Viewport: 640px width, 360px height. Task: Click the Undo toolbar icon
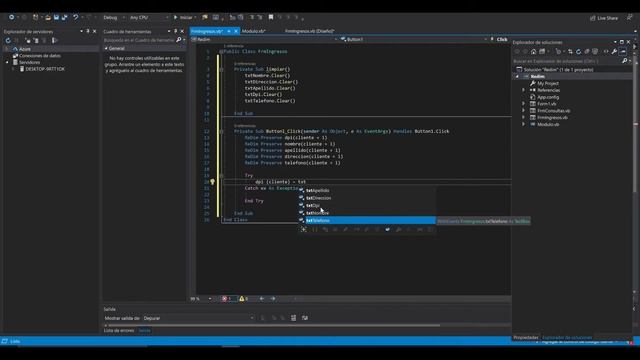pos(75,18)
